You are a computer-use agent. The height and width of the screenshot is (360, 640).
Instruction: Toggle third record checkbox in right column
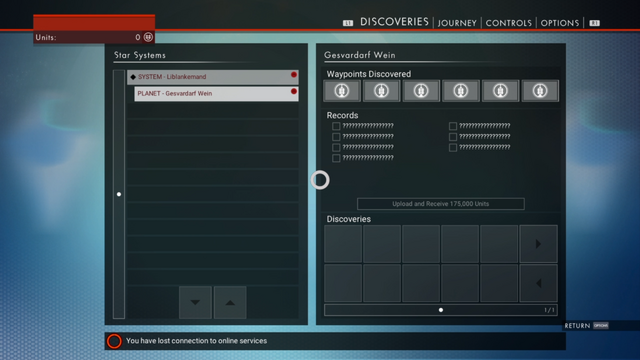tap(453, 147)
